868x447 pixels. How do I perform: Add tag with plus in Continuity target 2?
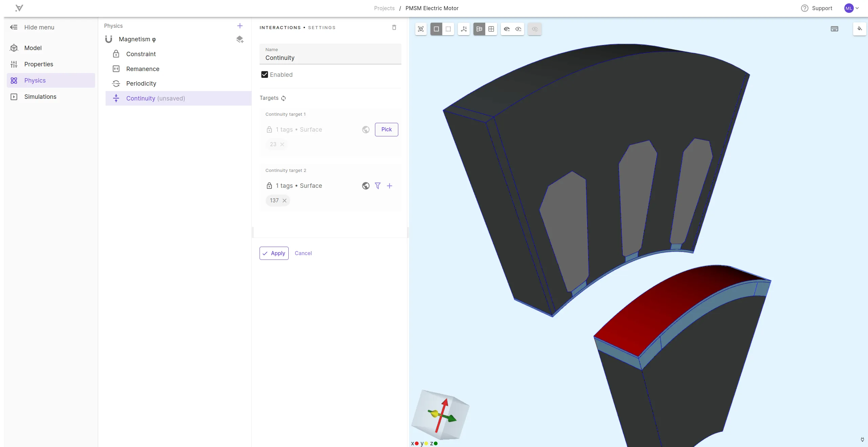pyautogui.click(x=390, y=186)
